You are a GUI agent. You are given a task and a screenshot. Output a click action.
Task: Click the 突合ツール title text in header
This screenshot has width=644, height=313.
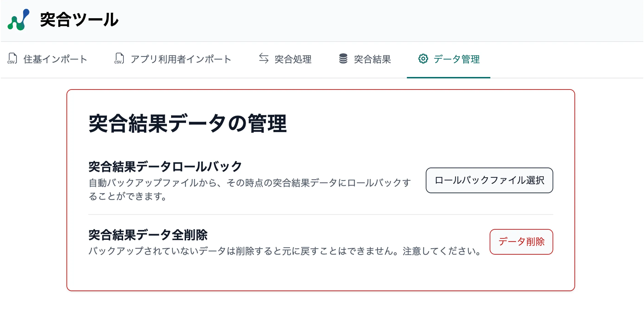[79, 20]
